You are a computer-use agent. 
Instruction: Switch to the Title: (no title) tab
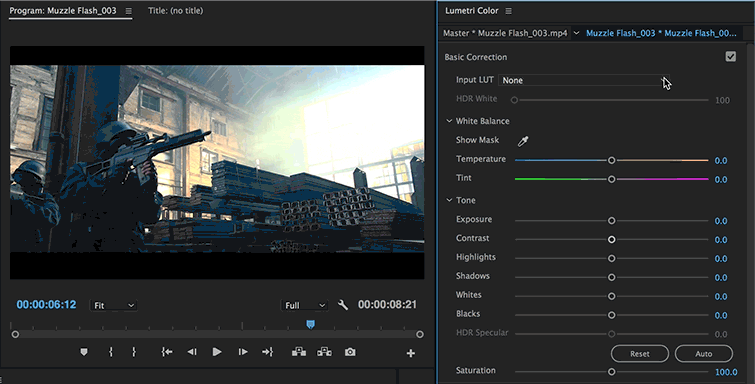175,11
